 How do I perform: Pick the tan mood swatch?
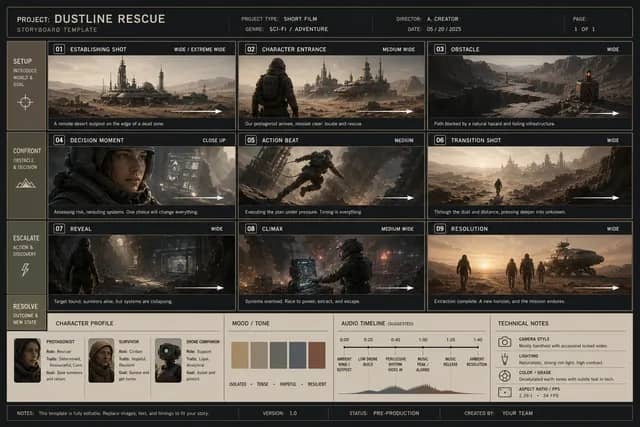click(240, 355)
